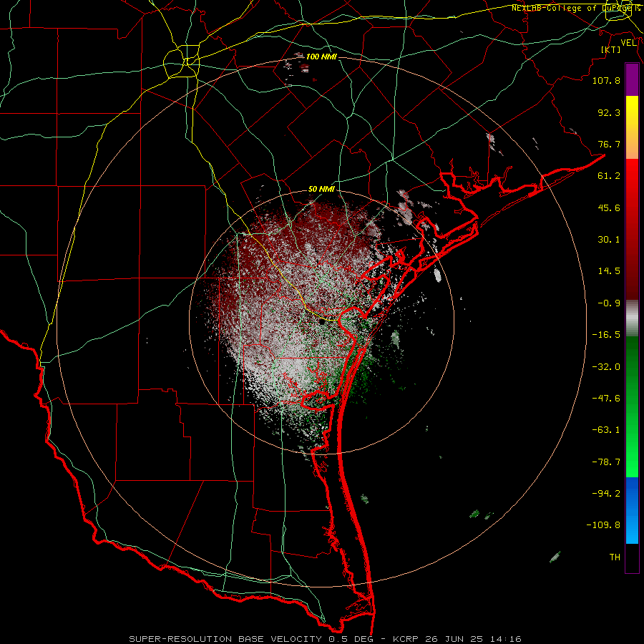This screenshot has height=644, width=644.
Task: Click the purple segment of the velocity color bar
Action: [x=632, y=80]
